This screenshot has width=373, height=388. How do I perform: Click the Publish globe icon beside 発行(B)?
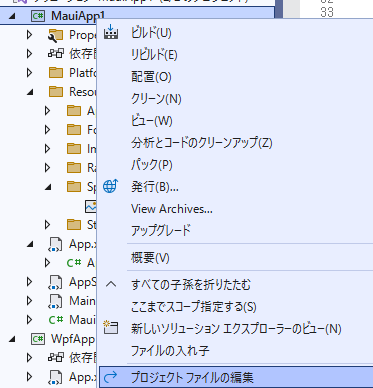coord(111,186)
